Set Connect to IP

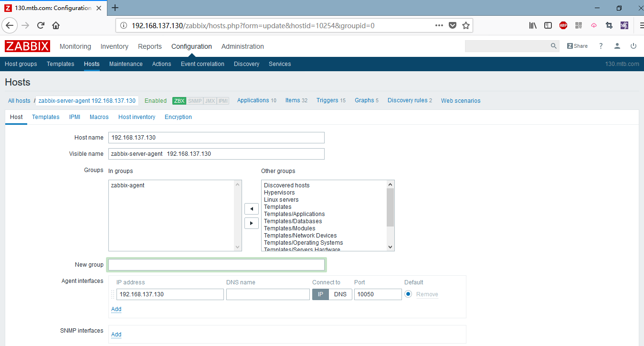click(320, 294)
